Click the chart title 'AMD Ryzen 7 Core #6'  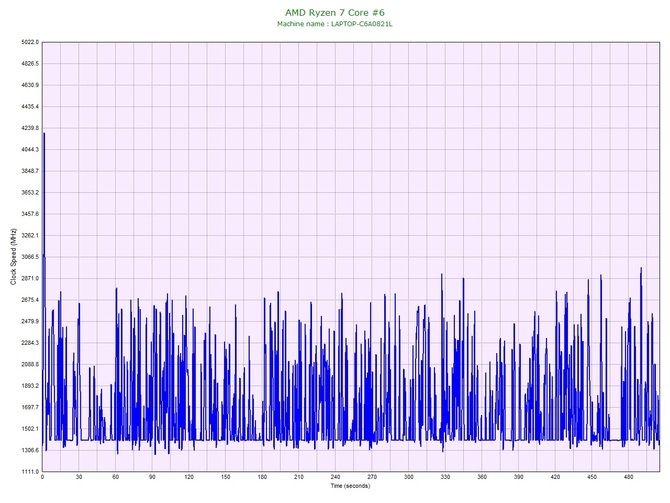coord(335,12)
